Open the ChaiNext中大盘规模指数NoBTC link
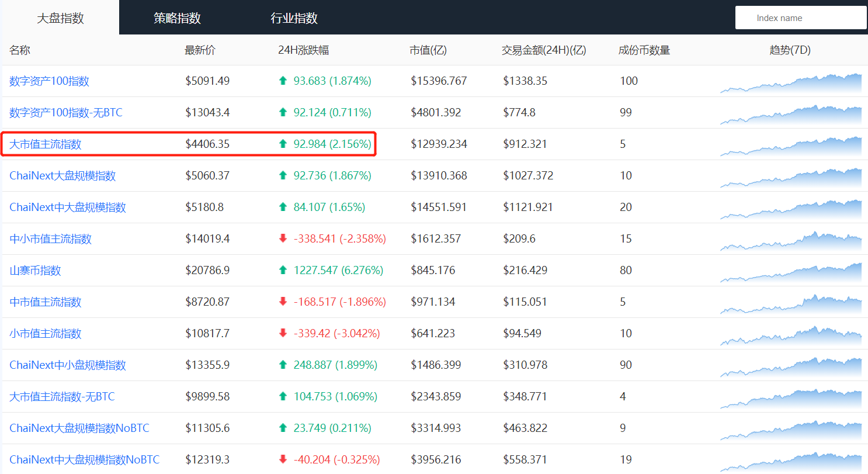The width and height of the screenshot is (868, 474). point(84,460)
